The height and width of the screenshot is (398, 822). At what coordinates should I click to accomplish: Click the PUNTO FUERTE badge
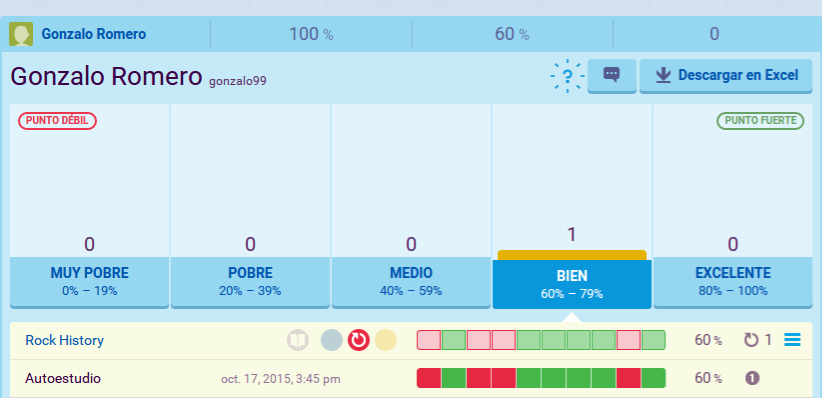pos(760,121)
